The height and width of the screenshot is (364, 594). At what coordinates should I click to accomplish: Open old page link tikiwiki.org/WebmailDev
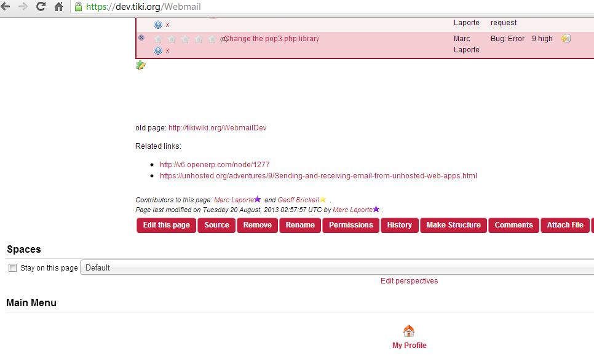(218, 128)
